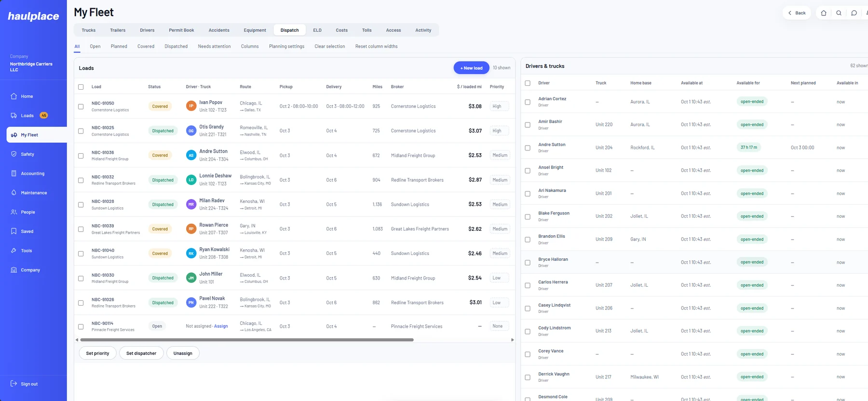Check the box for load NBC-91036
Image resolution: width=868 pixels, height=401 pixels.
click(x=81, y=156)
